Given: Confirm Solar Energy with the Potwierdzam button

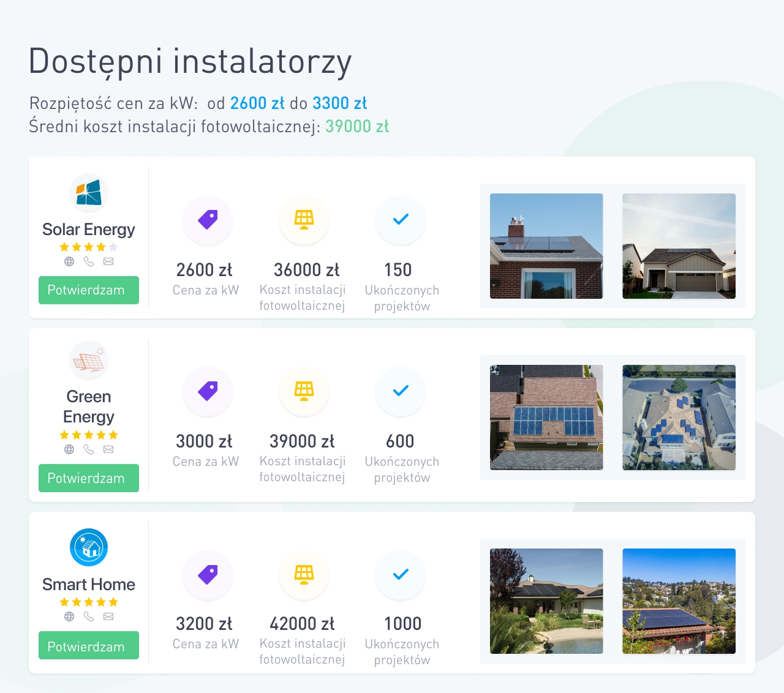Looking at the screenshot, I should [88, 290].
